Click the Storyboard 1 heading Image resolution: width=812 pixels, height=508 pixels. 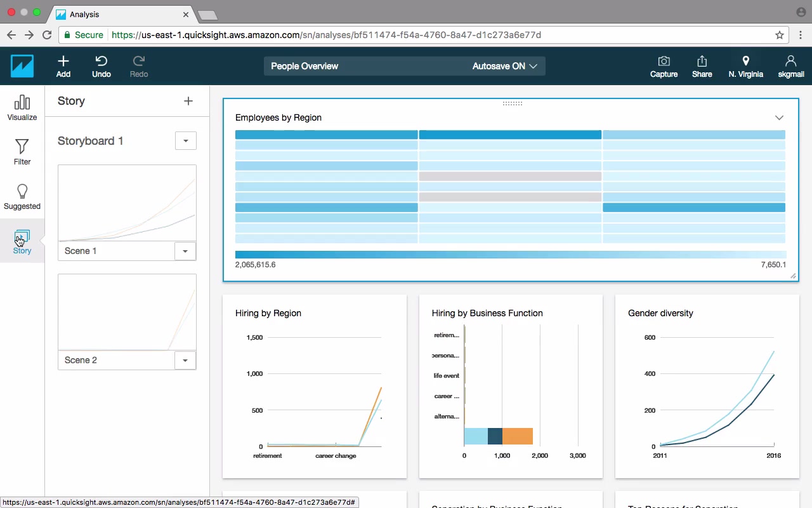(91, 141)
